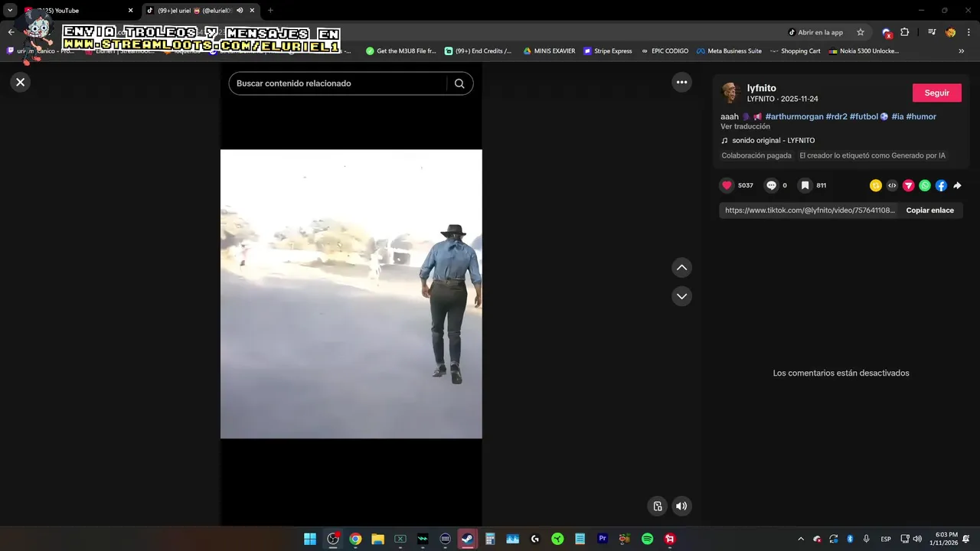The height and width of the screenshot is (551, 980).
Task: Open '(99+) End Credits' bookmark
Action: click(479, 51)
